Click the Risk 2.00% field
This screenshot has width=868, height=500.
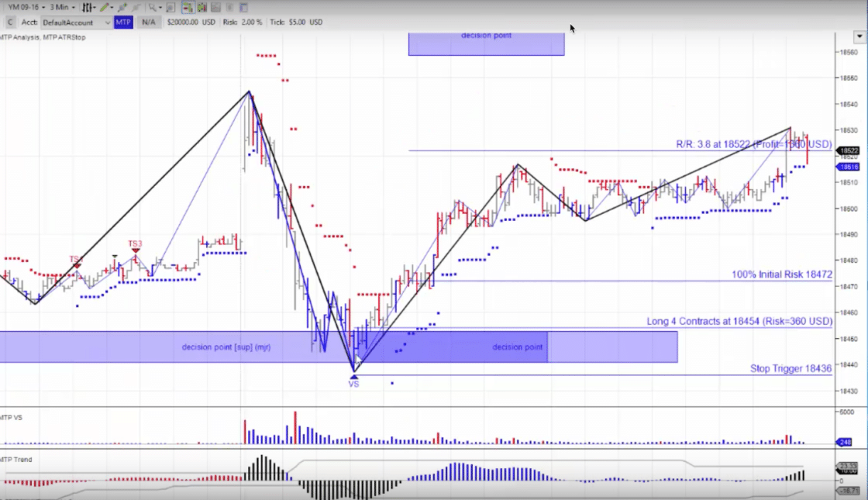(x=244, y=22)
